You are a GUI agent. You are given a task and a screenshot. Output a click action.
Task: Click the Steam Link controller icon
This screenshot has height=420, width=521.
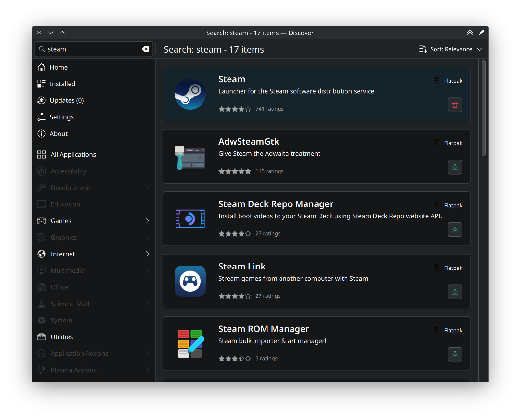click(190, 281)
